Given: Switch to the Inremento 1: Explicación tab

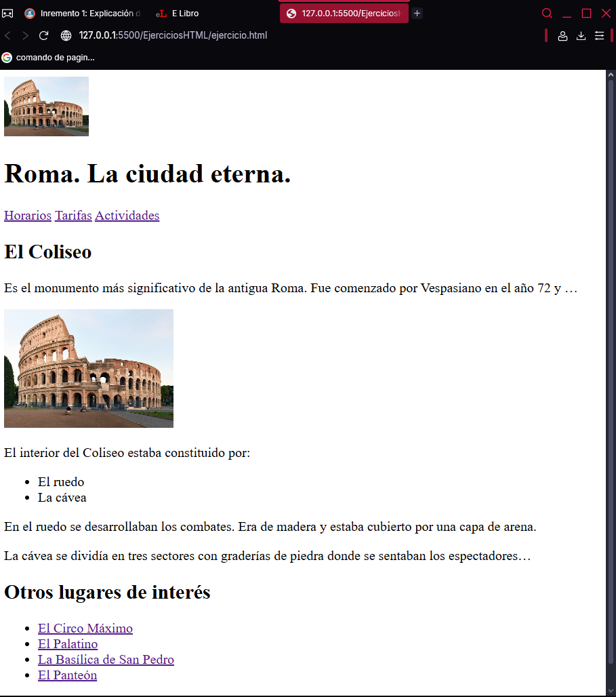Looking at the screenshot, I should pos(84,14).
